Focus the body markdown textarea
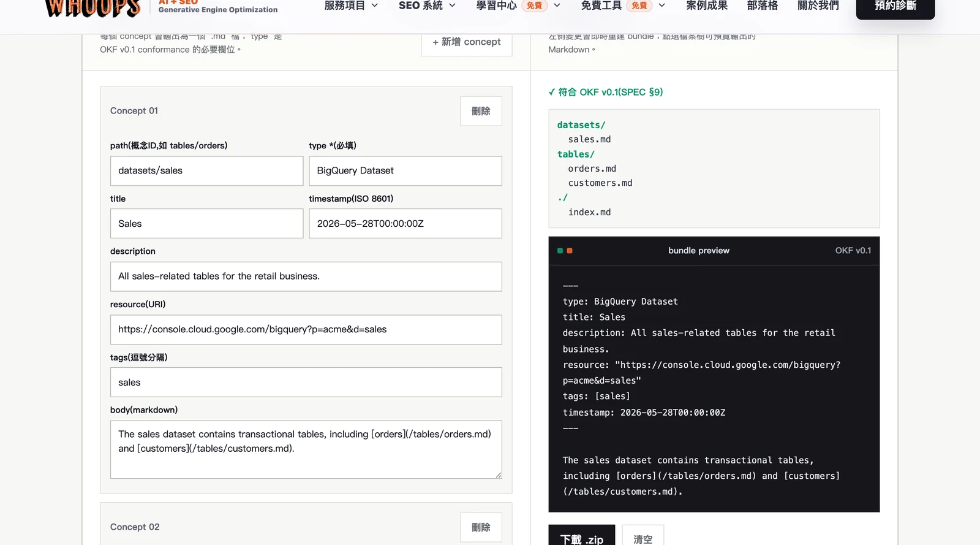 [306, 449]
